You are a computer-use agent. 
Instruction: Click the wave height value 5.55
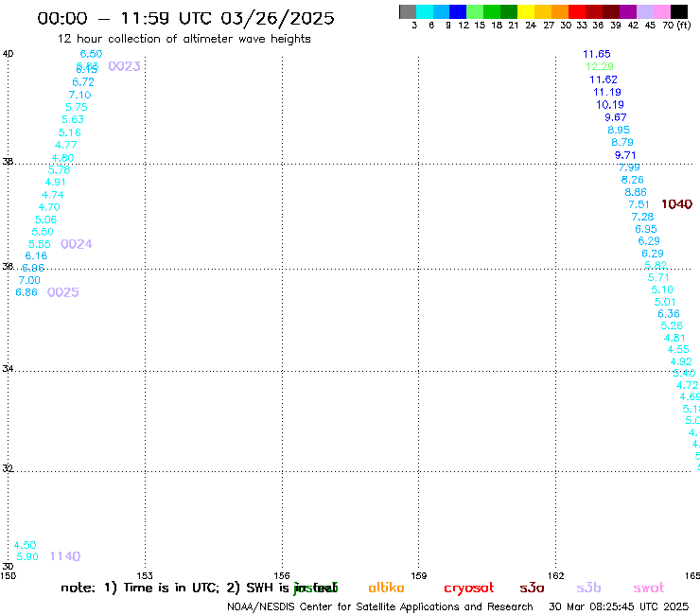pyautogui.click(x=40, y=244)
